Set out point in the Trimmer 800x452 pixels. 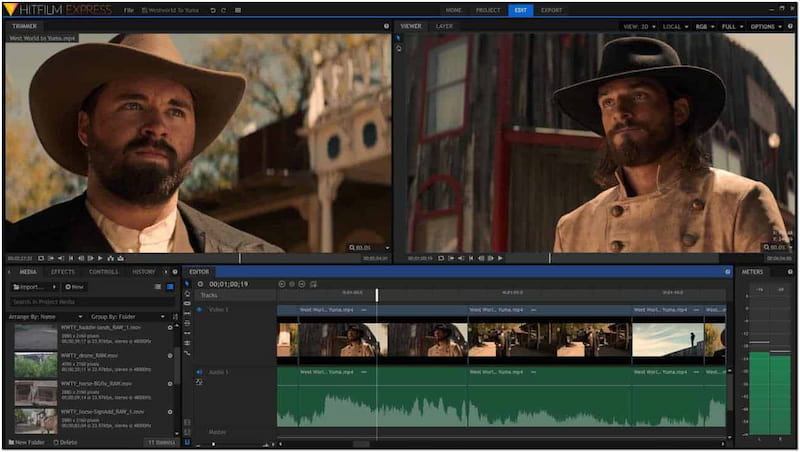(61, 259)
